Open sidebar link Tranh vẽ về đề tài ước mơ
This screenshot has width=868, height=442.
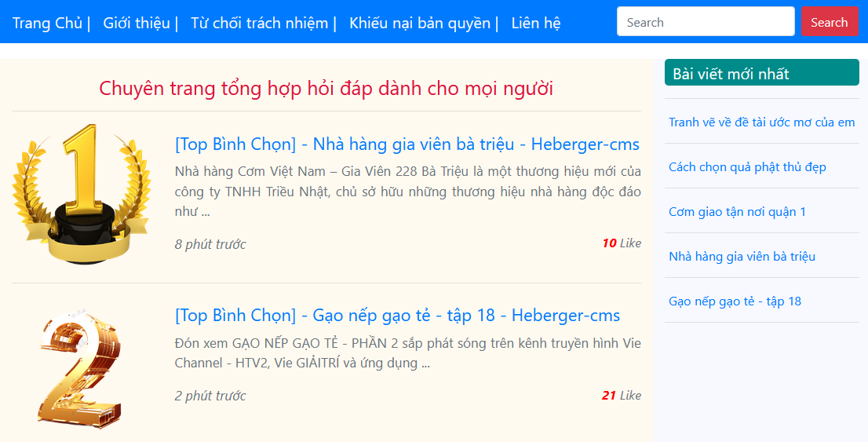pos(761,122)
